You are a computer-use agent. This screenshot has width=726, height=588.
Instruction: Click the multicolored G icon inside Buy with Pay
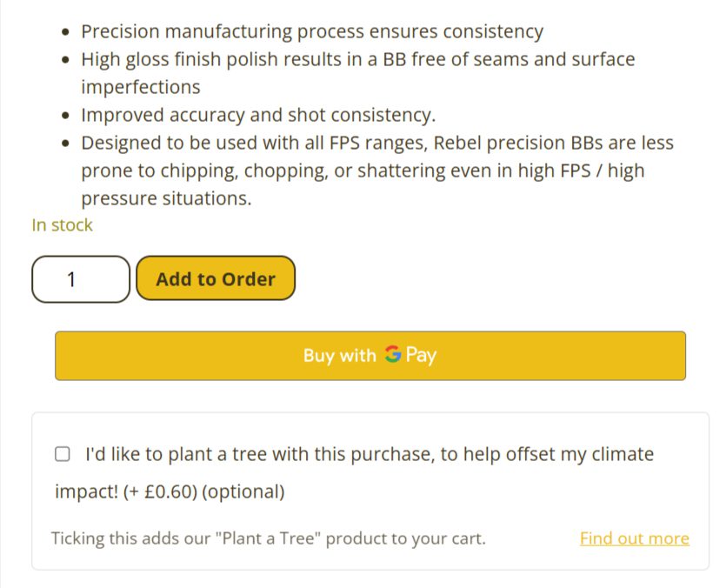point(392,355)
